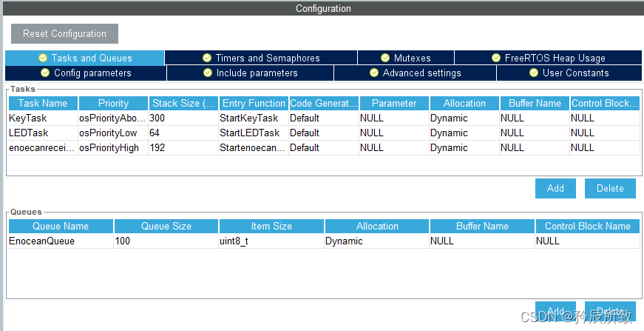Click the Stack Size column header
The image size is (644, 331).
click(x=182, y=103)
